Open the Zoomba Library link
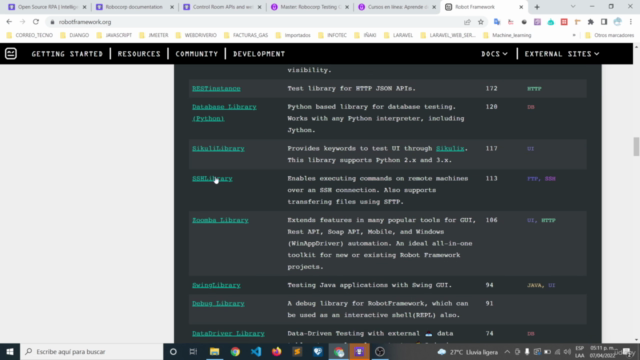This screenshot has height=360, width=640. (x=220, y=220)
